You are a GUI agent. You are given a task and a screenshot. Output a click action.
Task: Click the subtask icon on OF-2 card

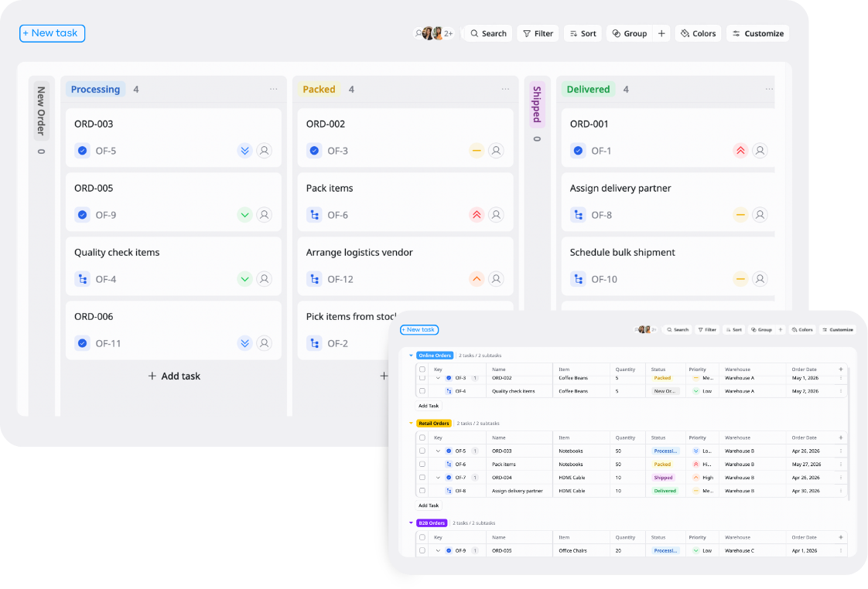click(314, 343)
